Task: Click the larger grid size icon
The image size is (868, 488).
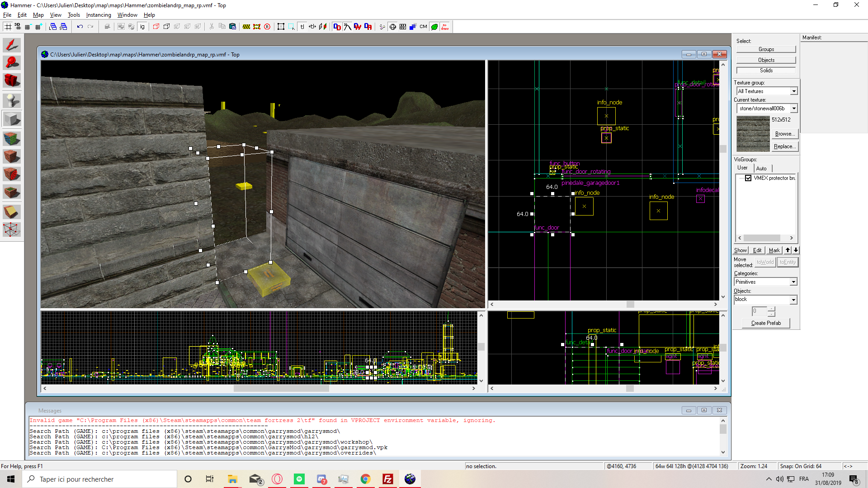Action: pyautogui.click(x=38, y=27)
